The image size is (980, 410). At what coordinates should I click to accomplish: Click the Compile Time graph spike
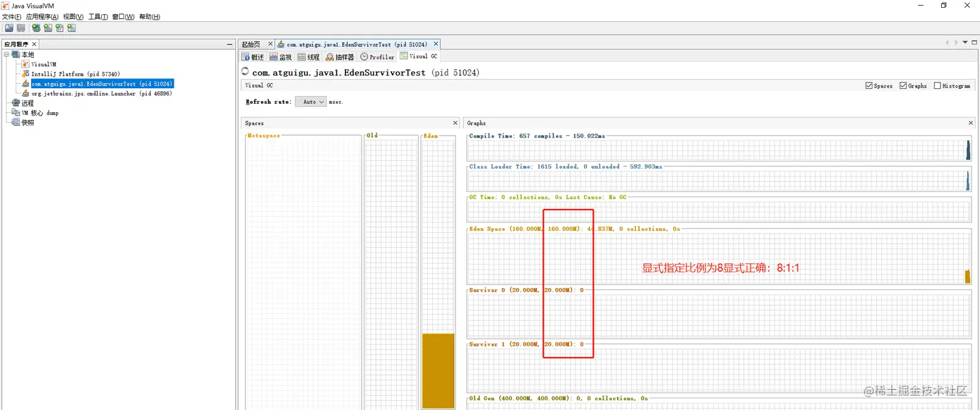pyautogui.click(x=968, y=150)
